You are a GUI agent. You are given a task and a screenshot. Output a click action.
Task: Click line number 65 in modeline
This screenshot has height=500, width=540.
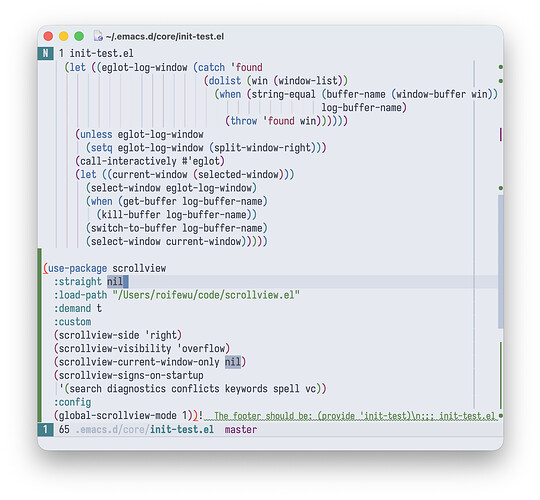click(x=64, y=430)
